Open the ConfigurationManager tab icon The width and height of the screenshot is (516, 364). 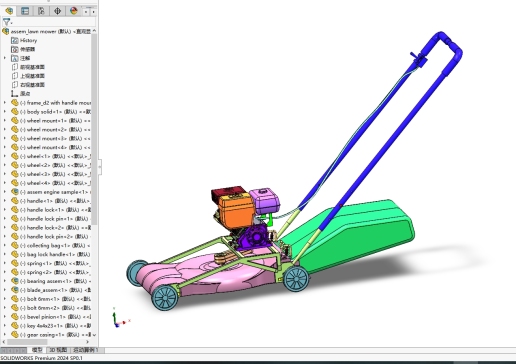click(41, 11)
